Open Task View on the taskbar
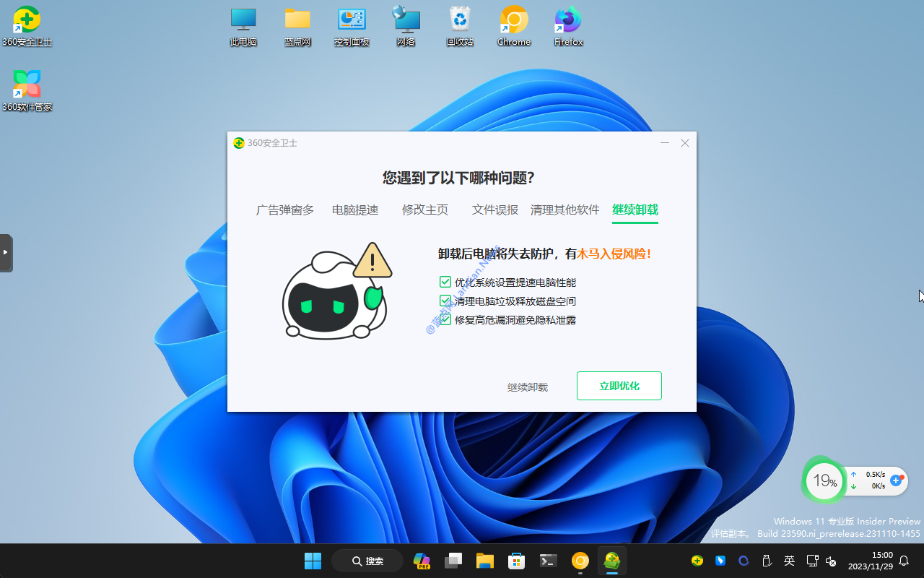The width and height of the screenshot is (924, 578). tap(453, 561)
